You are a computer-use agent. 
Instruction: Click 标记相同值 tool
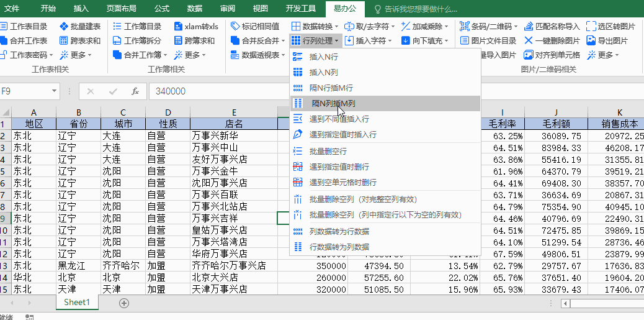coord(254,26)
